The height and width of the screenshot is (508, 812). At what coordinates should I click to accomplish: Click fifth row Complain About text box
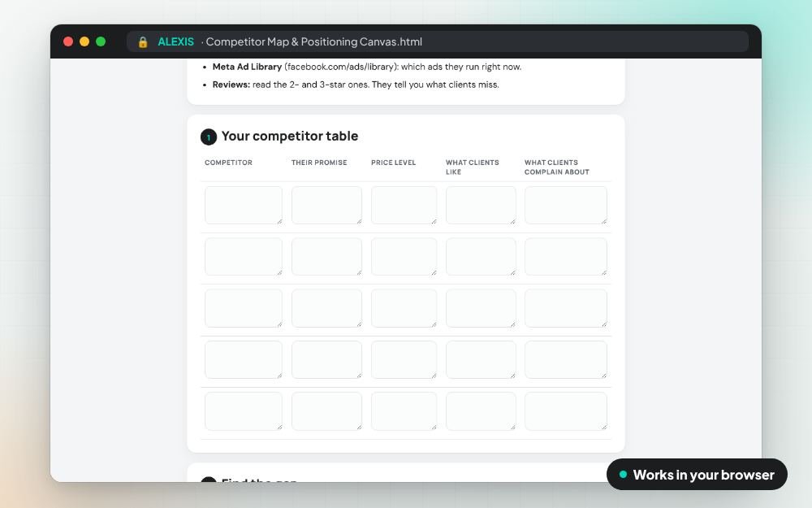pos(566,411)
